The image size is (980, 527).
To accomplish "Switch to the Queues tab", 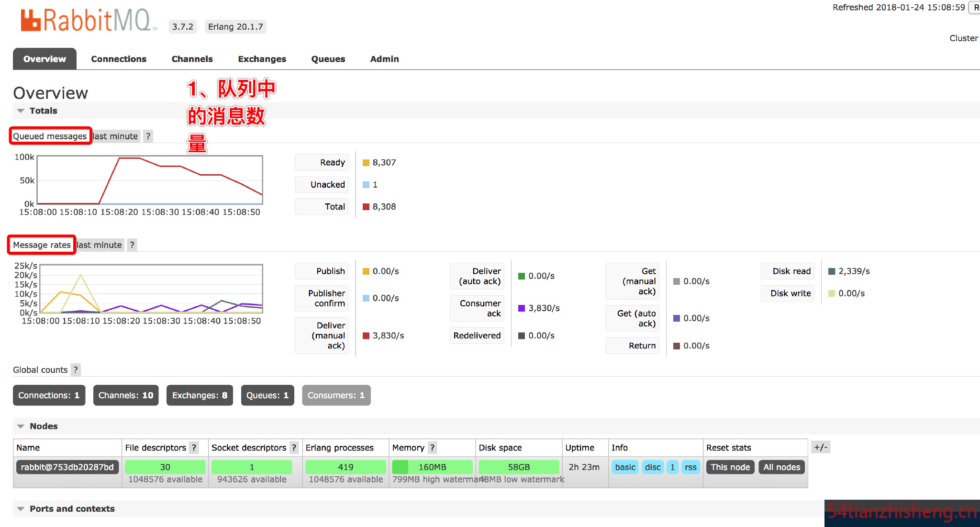I will click(328, 59).
